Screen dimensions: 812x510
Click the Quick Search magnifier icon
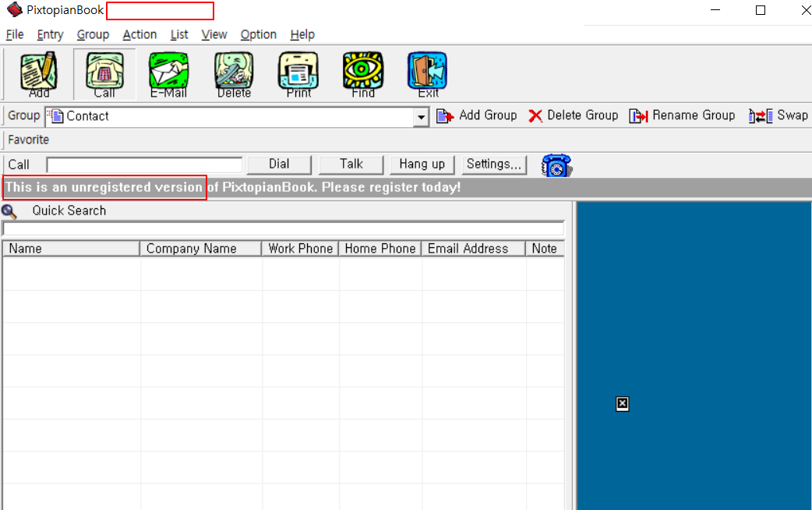9,211
